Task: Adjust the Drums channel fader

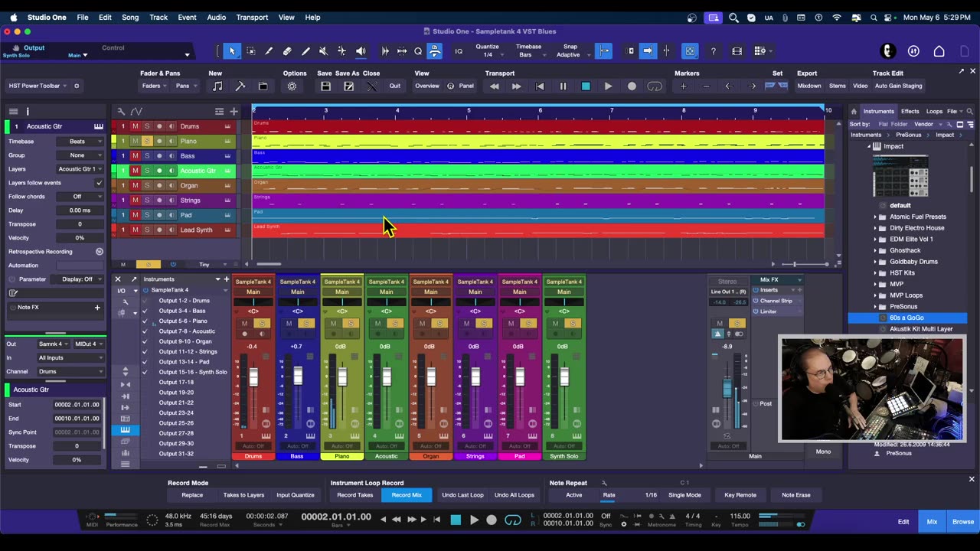Action: tap(253, 378)
